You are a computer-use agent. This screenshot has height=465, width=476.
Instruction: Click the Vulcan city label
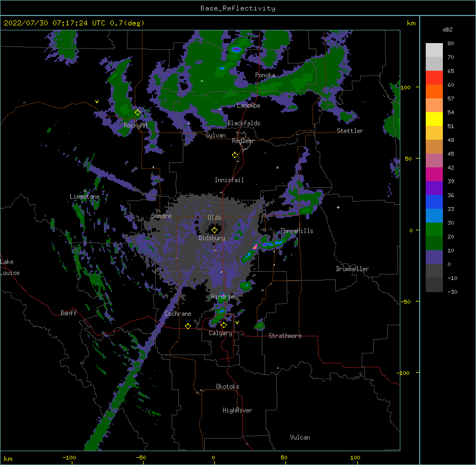point(300,437)
